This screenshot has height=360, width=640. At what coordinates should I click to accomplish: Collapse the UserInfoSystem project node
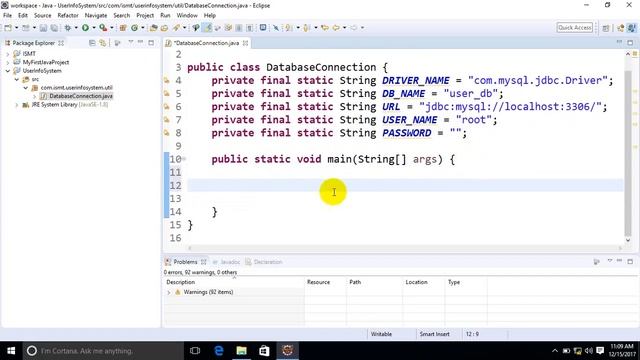(x=7, y=71)
